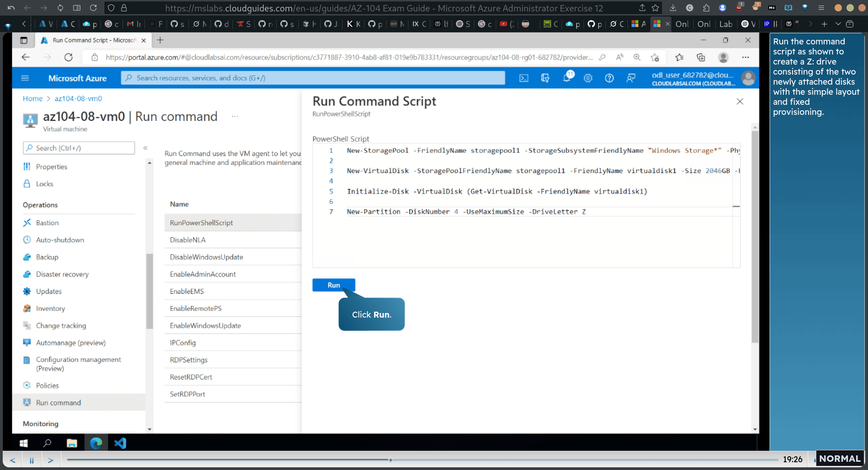Open Backup in the sidebar
The image size is (868, 470).
(47, 257)
